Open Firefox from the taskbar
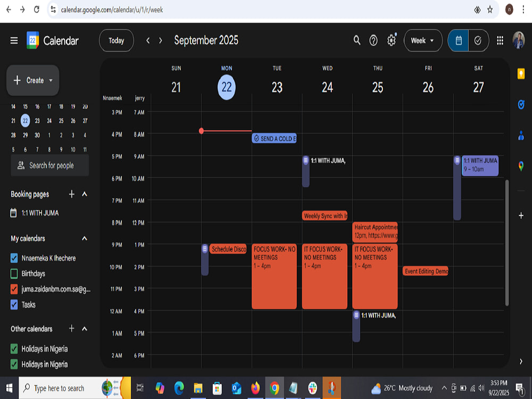The width and height of the screenshot is (532, 399). point(255,388)
